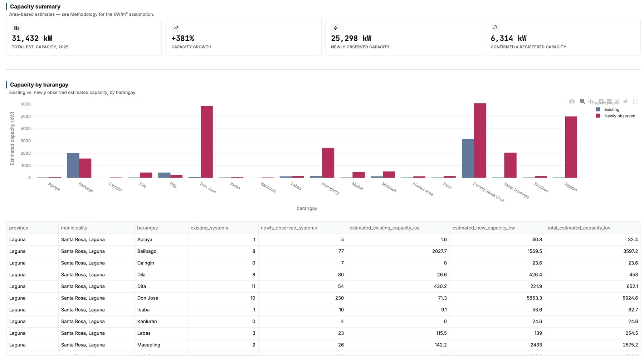This screenshot has width=644, height=358.
Task: Click the "115.5" existing capacity value
Action: tap(441, 333)
